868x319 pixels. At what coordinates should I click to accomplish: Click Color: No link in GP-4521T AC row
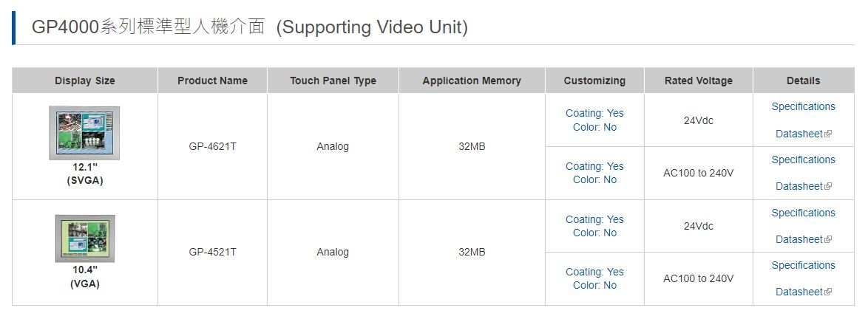coord(594,285)
